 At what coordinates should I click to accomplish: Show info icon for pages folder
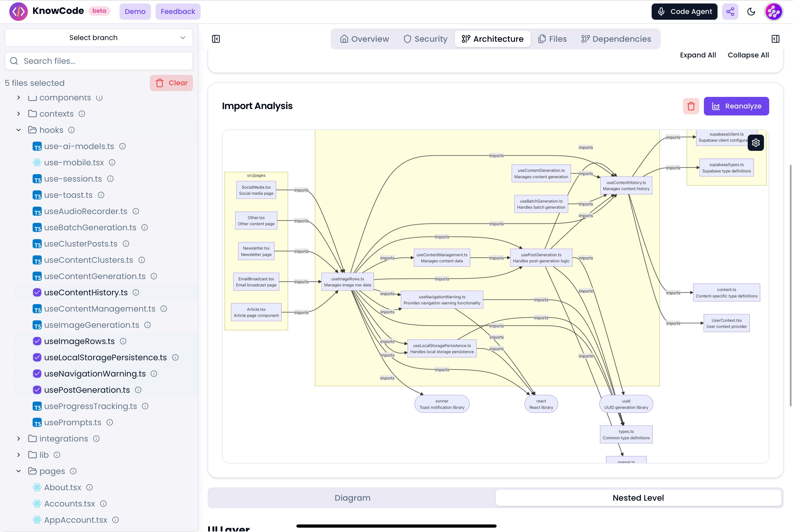[x=73, y=471]
